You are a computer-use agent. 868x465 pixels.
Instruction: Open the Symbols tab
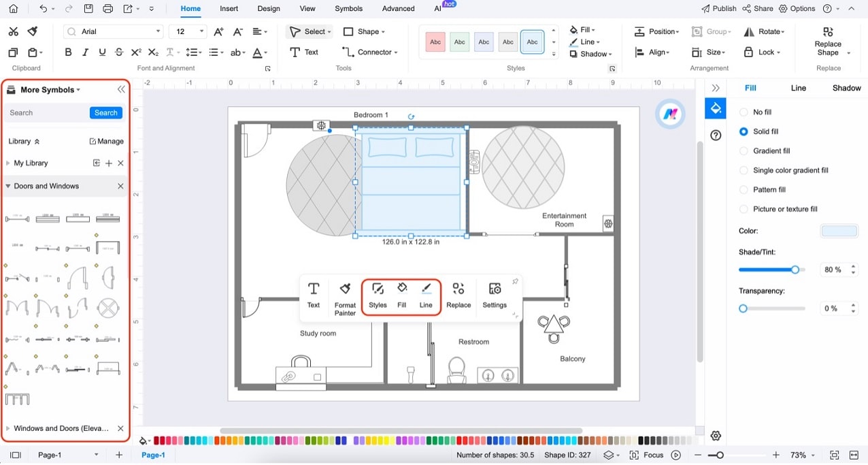coord(348,9)
